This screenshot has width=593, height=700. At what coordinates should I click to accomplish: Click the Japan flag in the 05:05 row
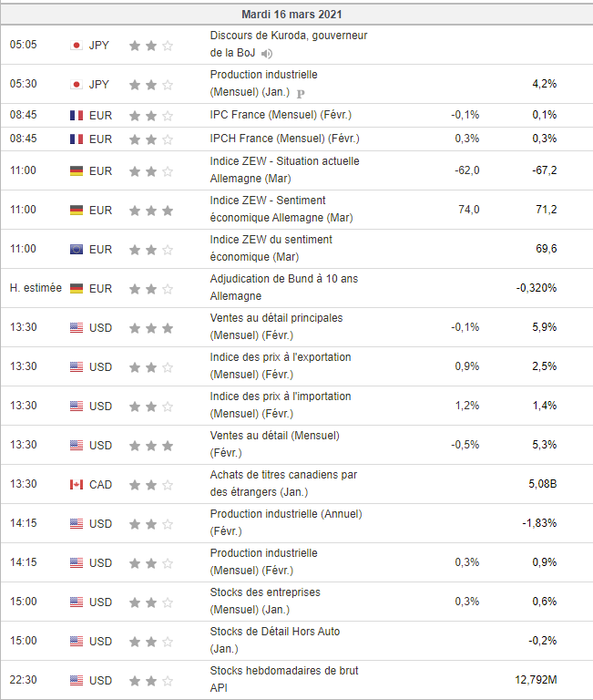tap(77, 45)
